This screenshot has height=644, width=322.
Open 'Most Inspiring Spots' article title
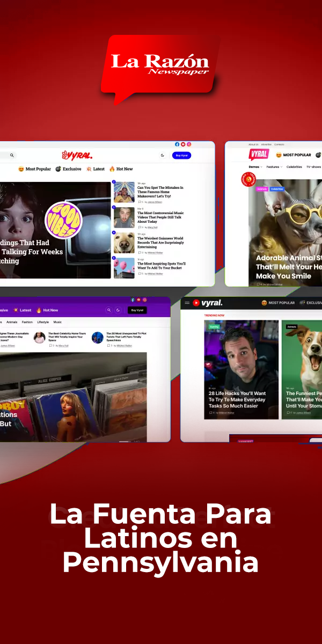(162, 266)
